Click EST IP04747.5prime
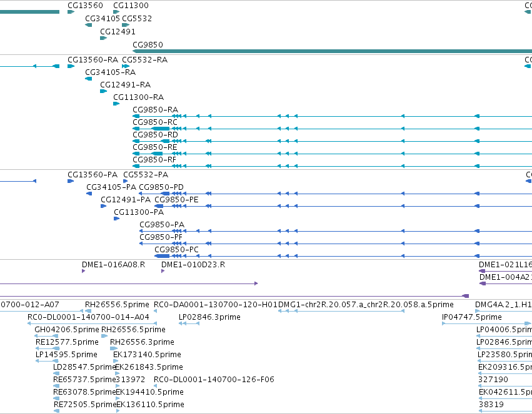The height and width of the screenshot is (414, 532). tap(471, 317)
